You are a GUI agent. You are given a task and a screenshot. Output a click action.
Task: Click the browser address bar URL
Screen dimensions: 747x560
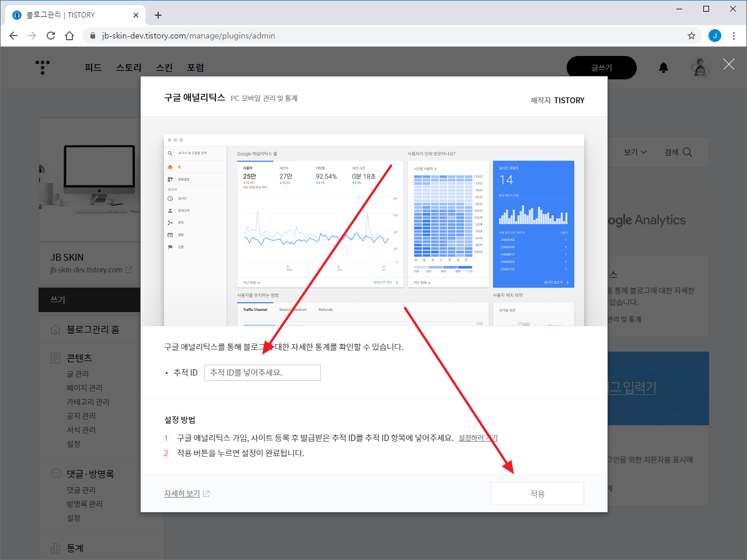tap(189, 36)
